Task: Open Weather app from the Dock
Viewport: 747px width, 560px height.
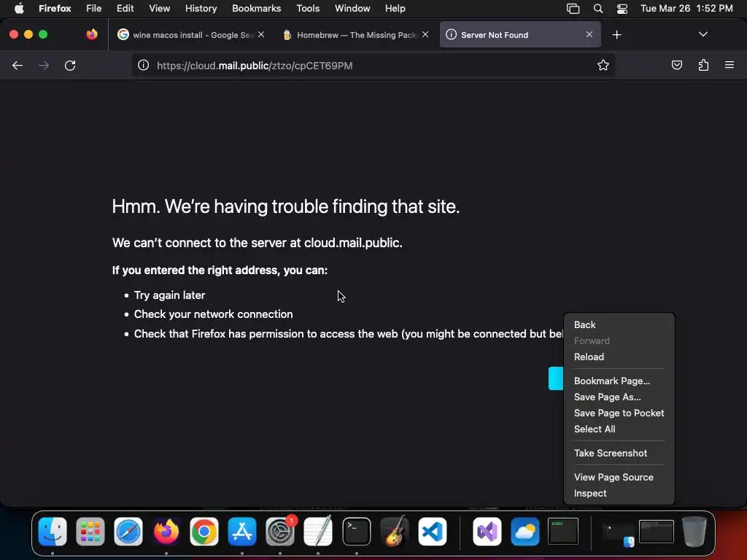Action: 525,532
